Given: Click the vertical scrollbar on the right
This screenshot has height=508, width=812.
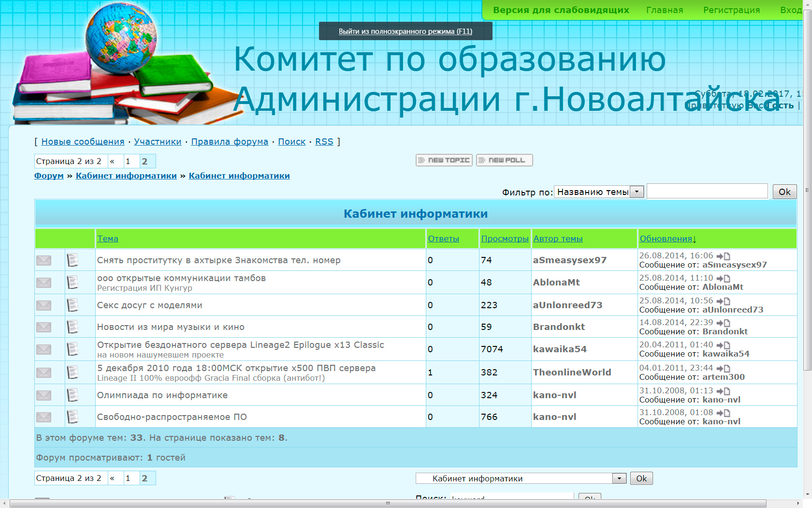Looking at the screenshot, I should pyautogui.click(x=807, y=194).
